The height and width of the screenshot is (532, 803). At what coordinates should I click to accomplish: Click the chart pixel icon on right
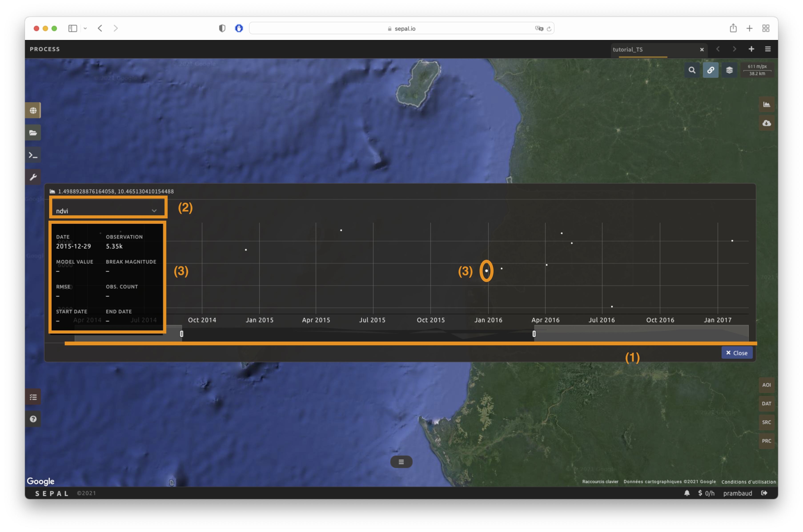[766, 104]
